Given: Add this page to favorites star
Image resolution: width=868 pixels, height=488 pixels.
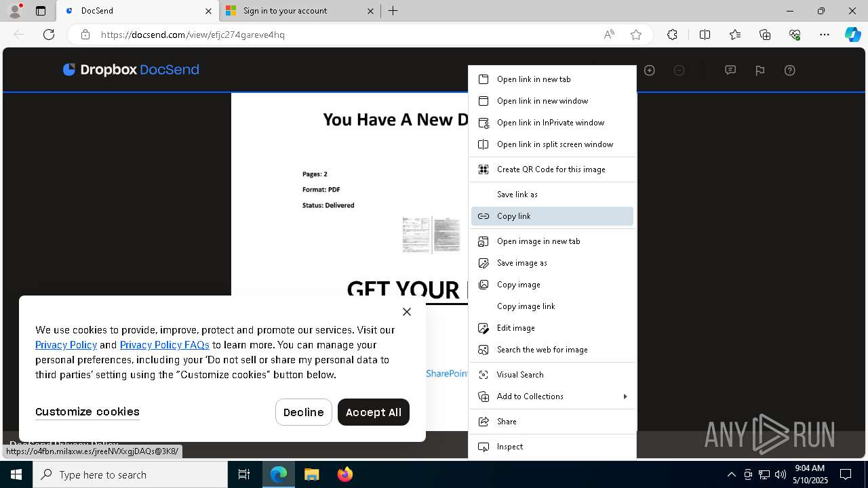Looking at the screenshot, I should pyautogui.click(x=636, y=35).
